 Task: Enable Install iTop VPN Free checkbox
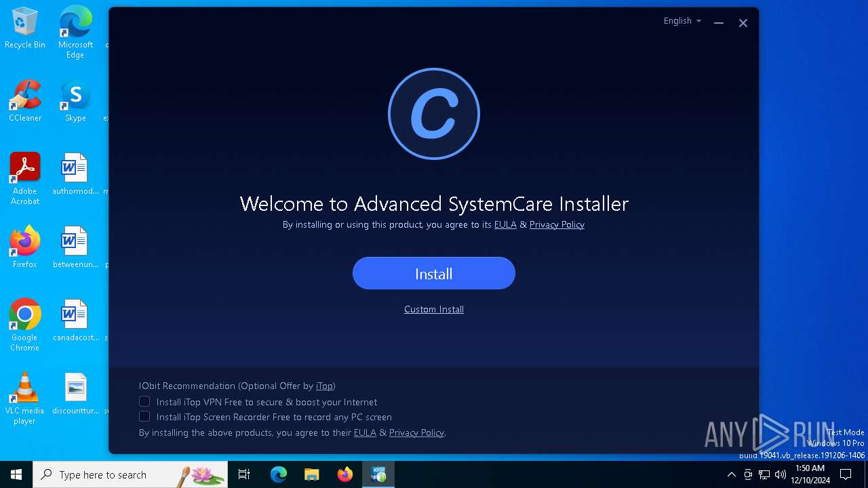[x=144, y=401]
